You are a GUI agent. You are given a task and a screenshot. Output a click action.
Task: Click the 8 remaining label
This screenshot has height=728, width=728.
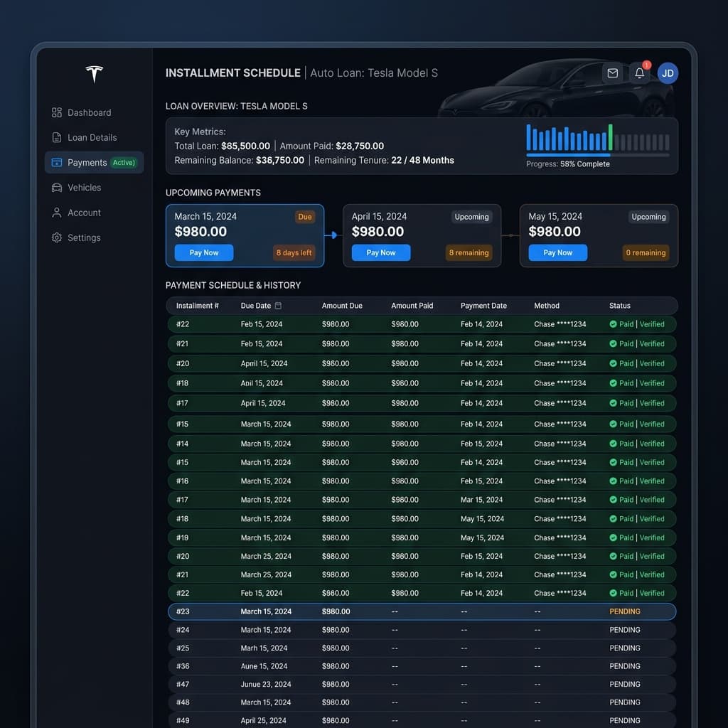469,252
